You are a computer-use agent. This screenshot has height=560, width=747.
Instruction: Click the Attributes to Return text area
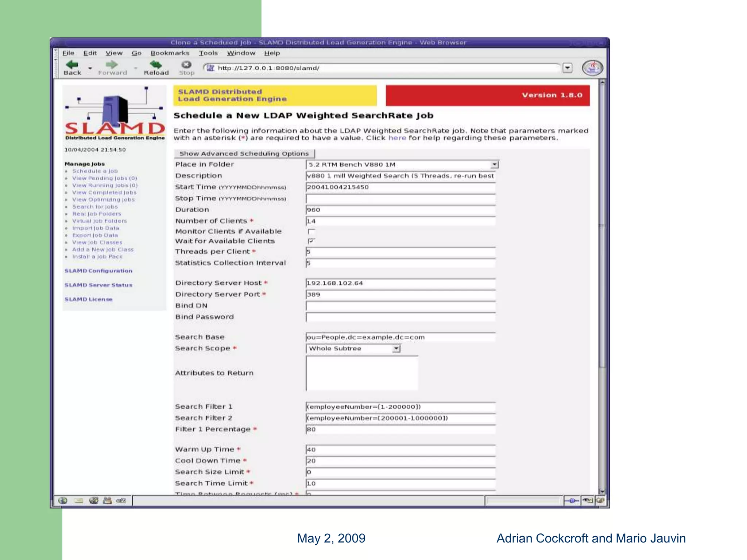click(x=362, y=373)
